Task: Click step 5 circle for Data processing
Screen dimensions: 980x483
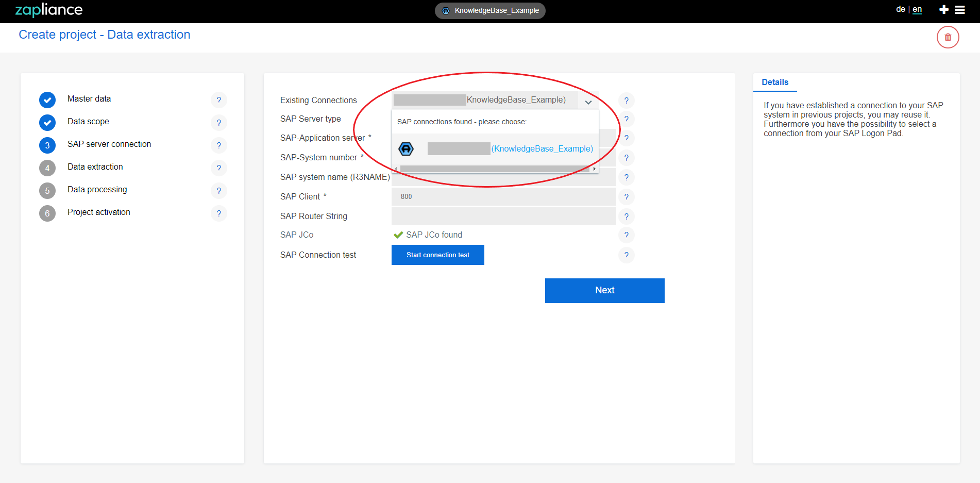Action: pyautogui.click(x=47, y=191)
